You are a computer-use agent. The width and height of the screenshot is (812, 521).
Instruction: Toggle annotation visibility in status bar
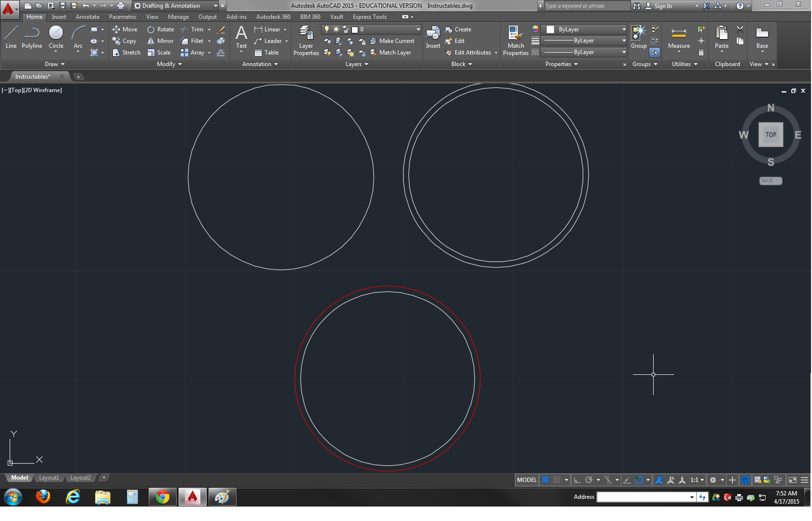tap(659, 480)
